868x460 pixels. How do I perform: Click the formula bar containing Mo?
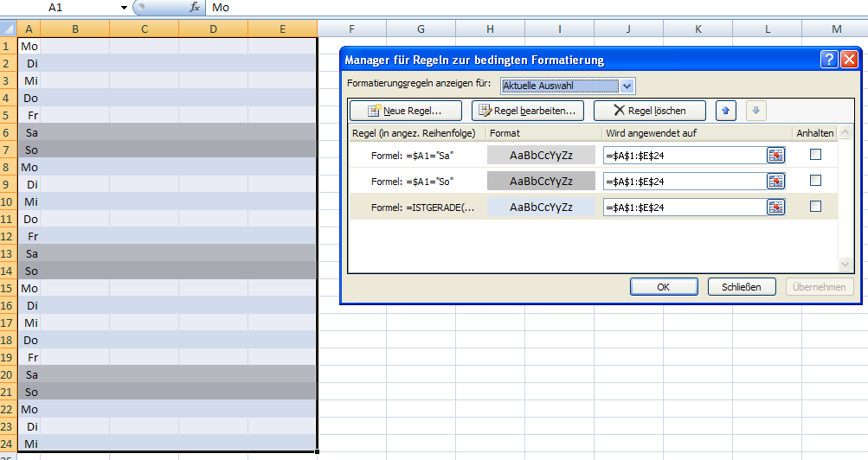point(536,7)
